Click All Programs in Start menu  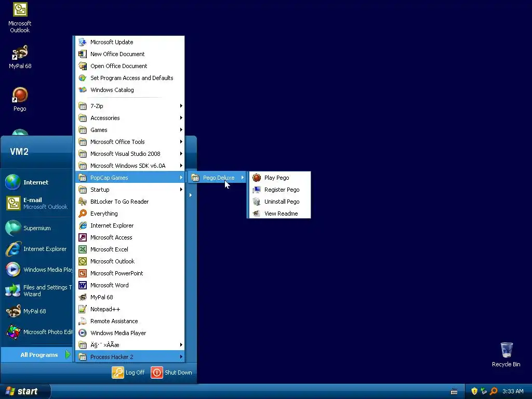[37, 355]
